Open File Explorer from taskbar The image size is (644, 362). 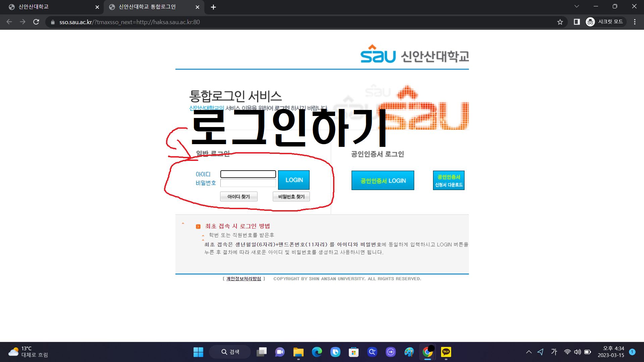pyautogui.click(x=298, y=352)
